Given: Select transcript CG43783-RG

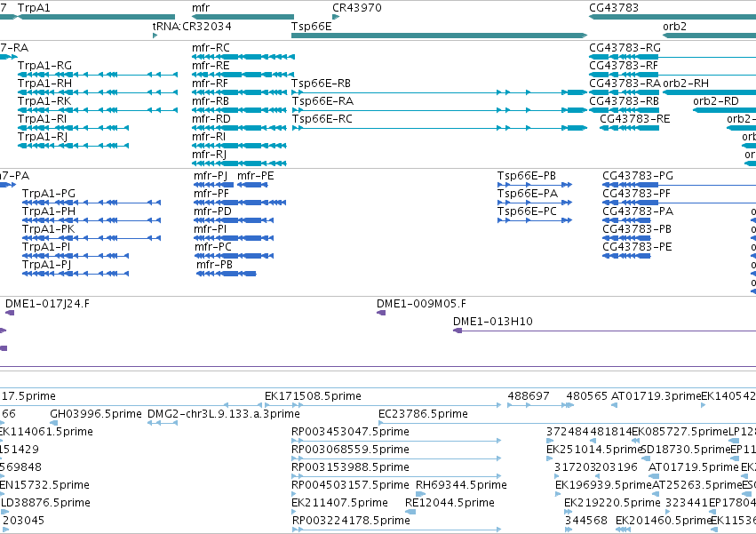Looking at the screenshot, I should coord(625,48).
